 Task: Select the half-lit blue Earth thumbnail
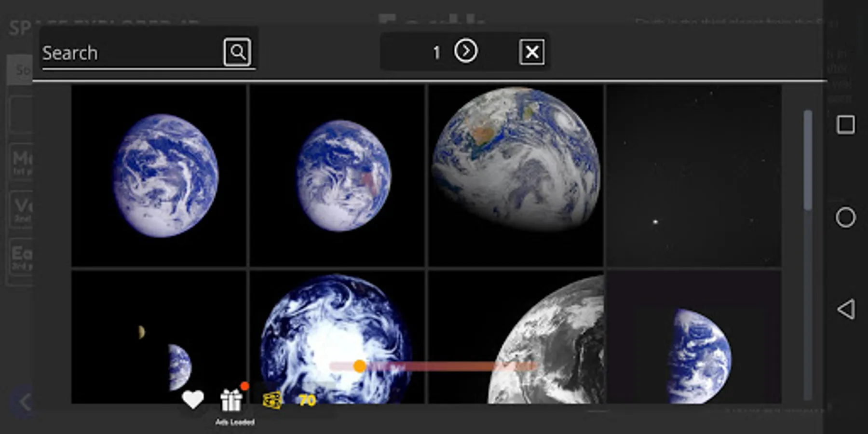[x=694, y=337]
